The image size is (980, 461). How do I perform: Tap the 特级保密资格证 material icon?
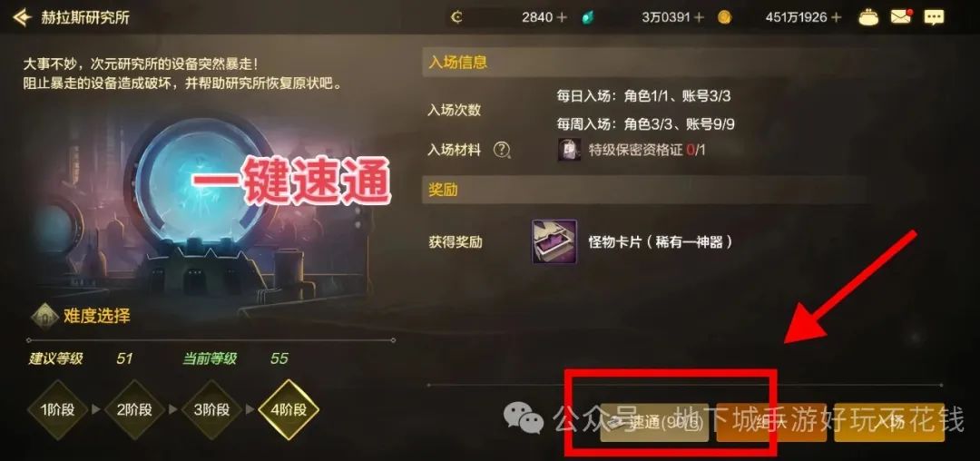(x=569, y=150)
